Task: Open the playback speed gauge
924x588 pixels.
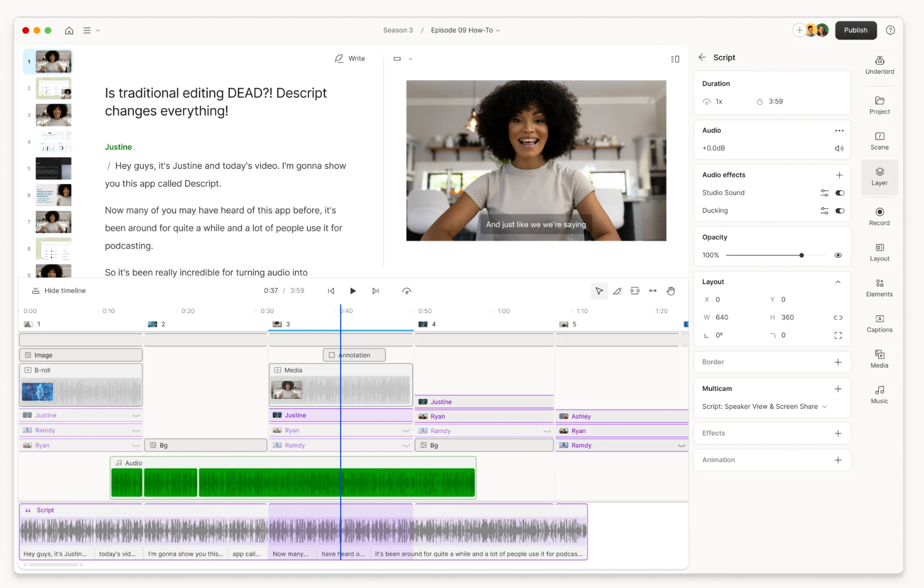Action: coord(407,291)
